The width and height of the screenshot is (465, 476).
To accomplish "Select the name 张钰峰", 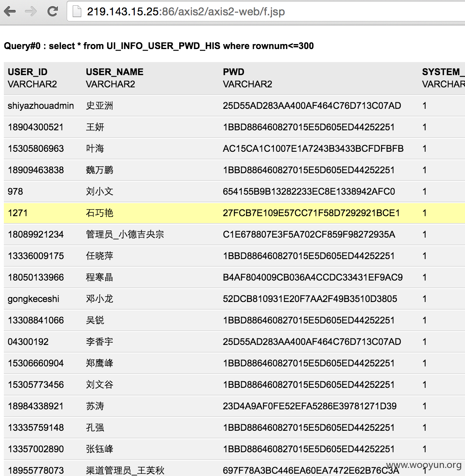I will tap(100, 449).
